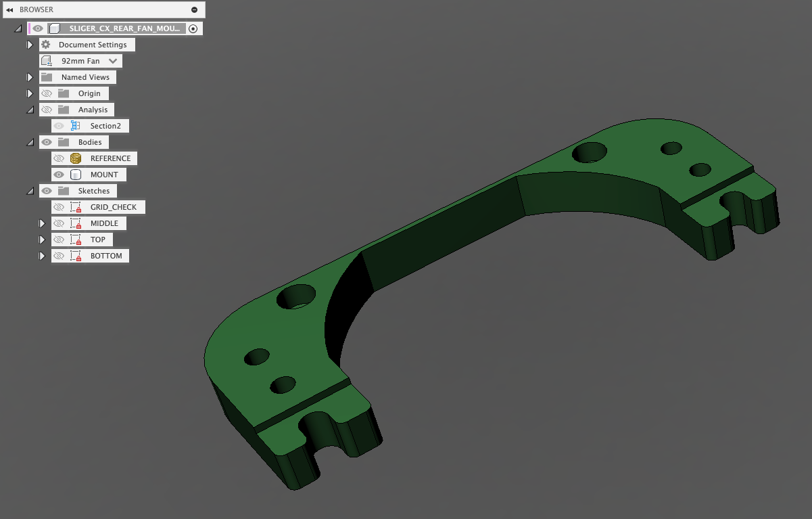Select the Named Views label

pyautogui.click(x=85, y=77)
